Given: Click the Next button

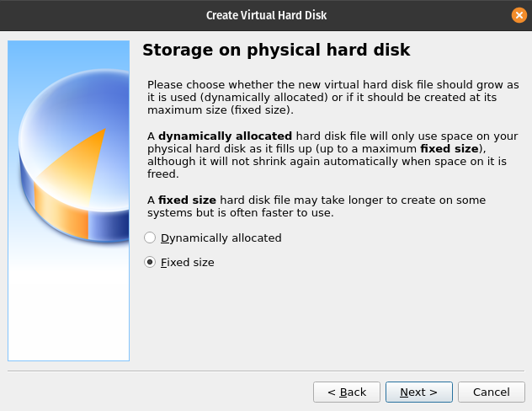Looking at the screenshot, I should [418, 392].
